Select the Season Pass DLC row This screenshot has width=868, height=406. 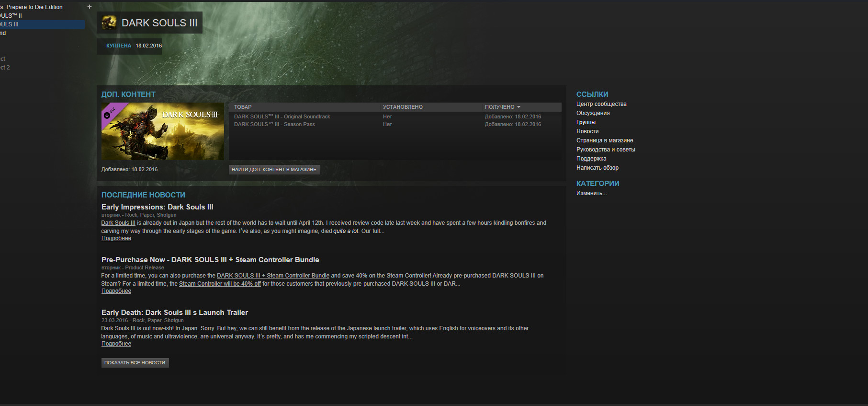point(395,124)
